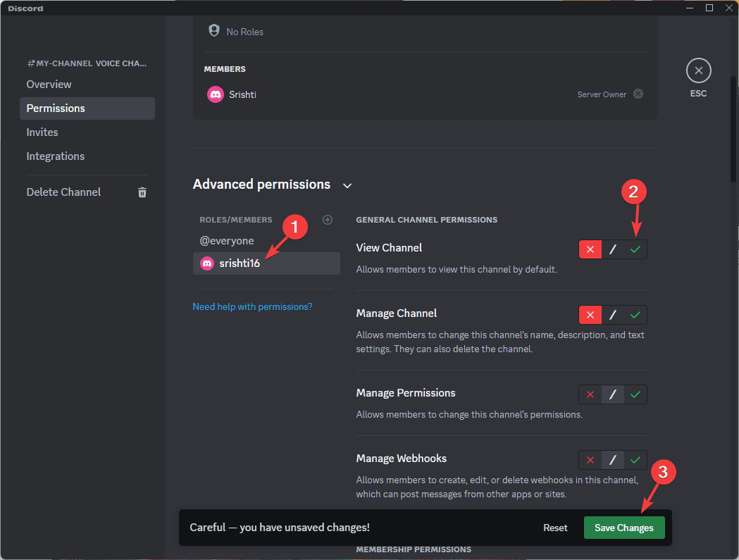Click the shield icon next to No Roles
The width and height of the screenshot is (739, 560).
[x=214, y=30]
